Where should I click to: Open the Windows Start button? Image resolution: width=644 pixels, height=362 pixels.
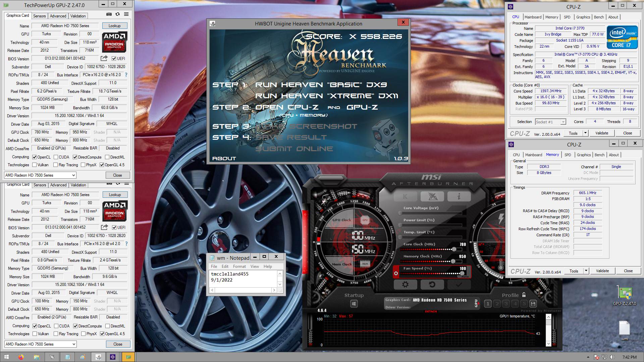[x=6, y=357]
